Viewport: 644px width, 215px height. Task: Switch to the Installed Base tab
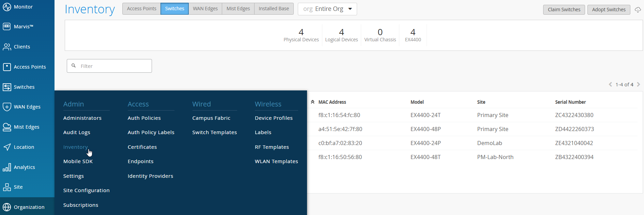coord(274,9)
